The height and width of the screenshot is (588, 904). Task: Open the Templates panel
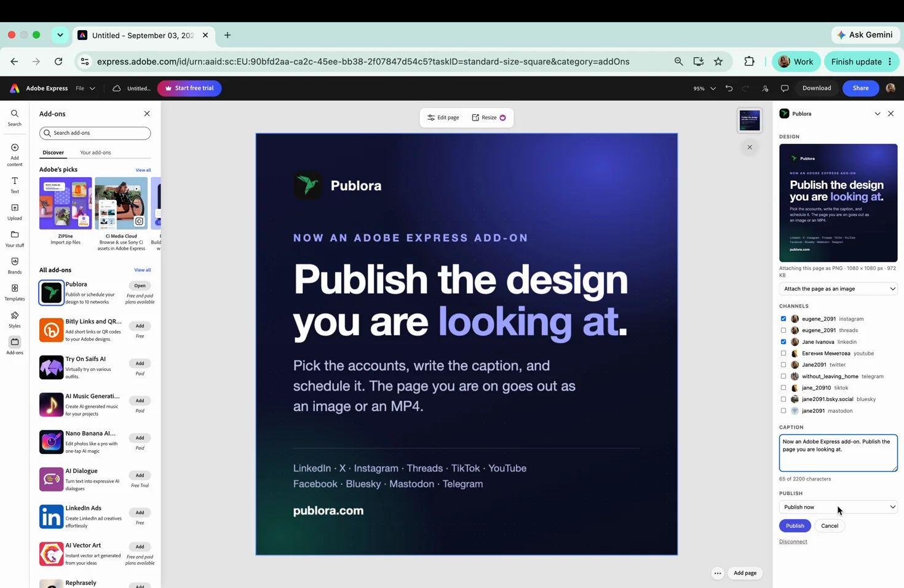(15, 293)
